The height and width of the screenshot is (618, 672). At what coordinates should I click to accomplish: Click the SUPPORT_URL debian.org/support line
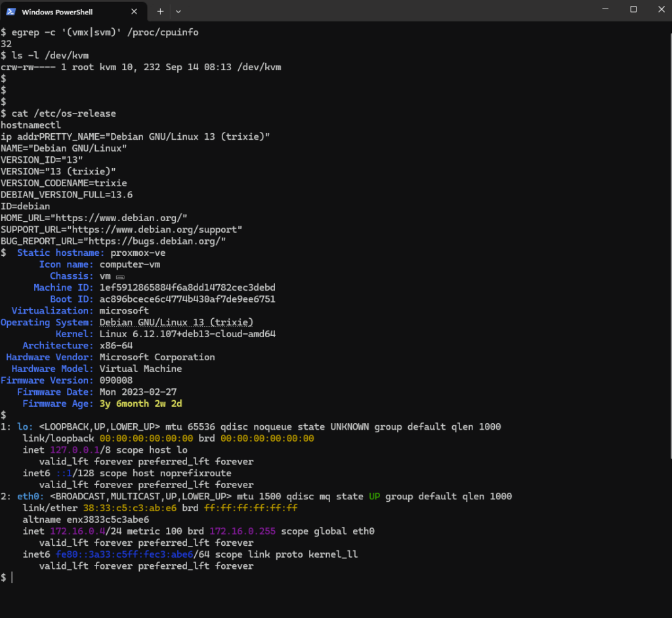121,230
